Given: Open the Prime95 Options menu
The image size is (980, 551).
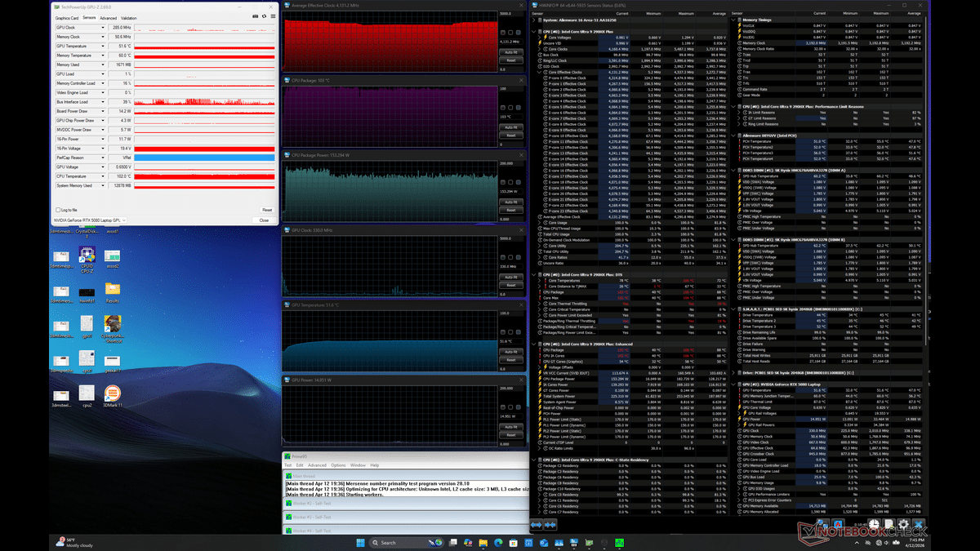Looking at the screenshot, I should (338, 465).
